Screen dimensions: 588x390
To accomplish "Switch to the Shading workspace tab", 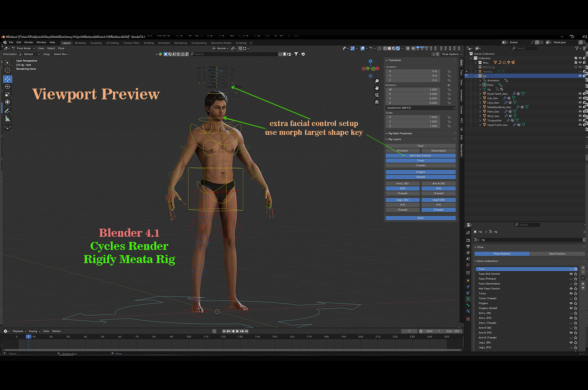I will [x=149, y=43].
